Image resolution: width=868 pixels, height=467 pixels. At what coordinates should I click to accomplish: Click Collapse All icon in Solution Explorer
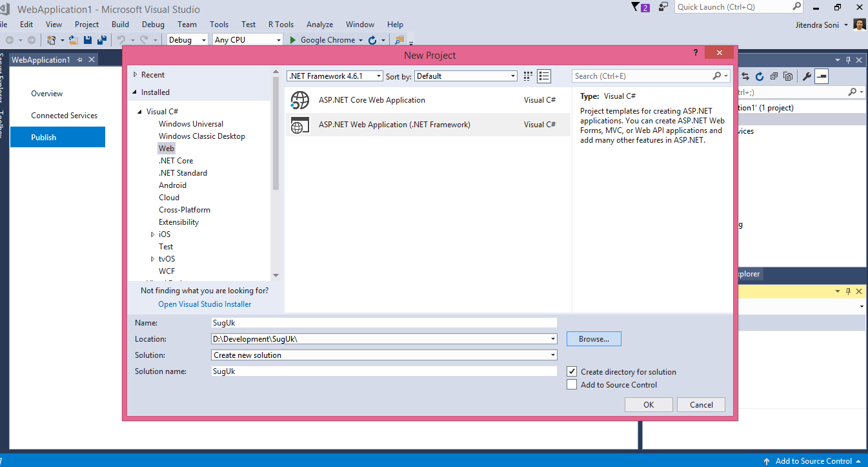pos(773,76)
